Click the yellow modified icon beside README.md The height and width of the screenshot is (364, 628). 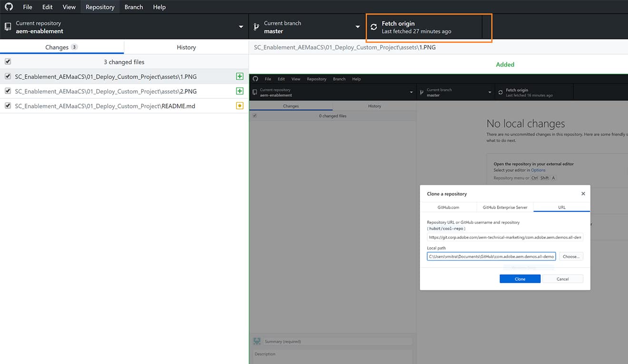[x=240, y=105]
